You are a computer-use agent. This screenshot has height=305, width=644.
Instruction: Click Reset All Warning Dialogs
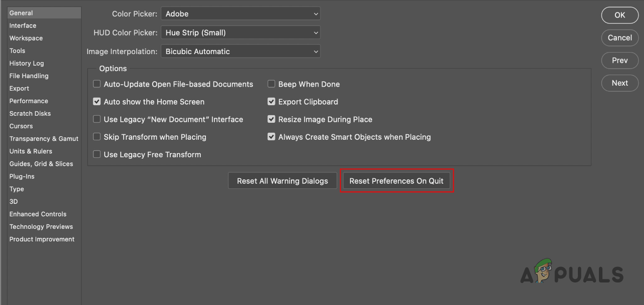pos(282,180)
